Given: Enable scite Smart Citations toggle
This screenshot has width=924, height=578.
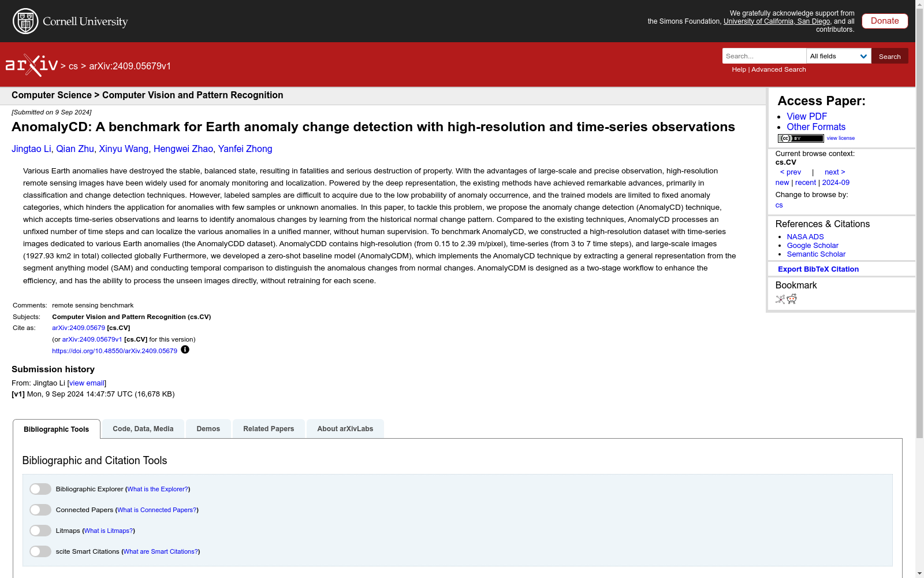Looking at the screenshot, I should (40, 551).
